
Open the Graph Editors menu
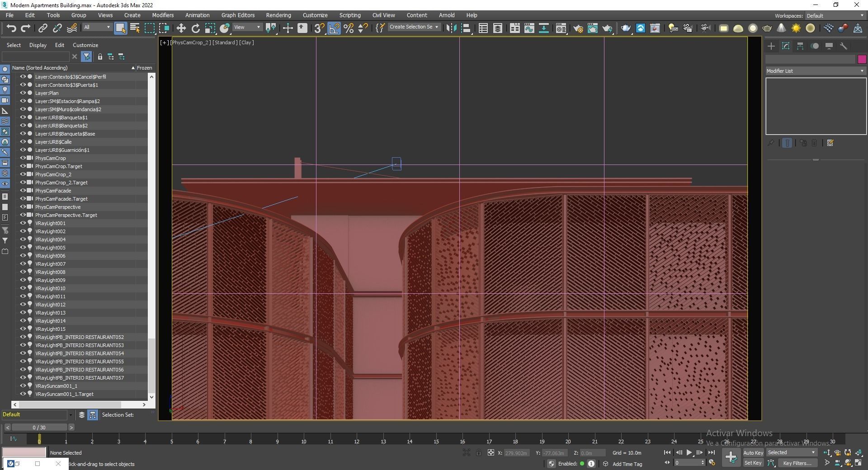point(238,15)
